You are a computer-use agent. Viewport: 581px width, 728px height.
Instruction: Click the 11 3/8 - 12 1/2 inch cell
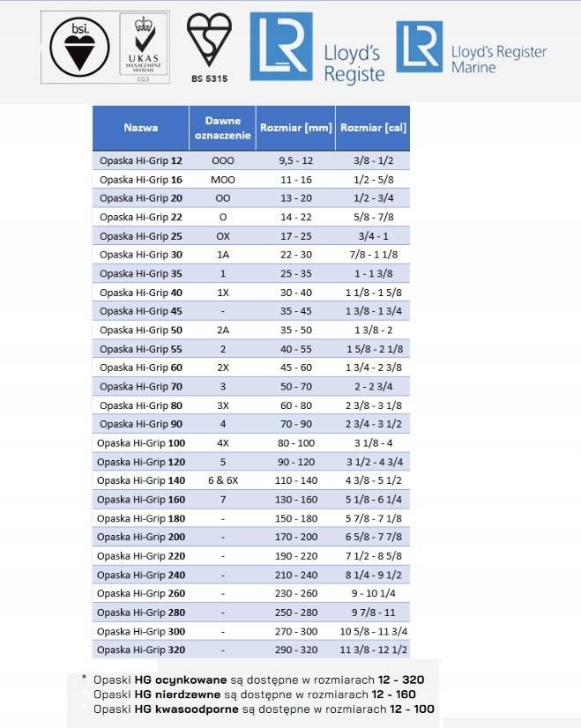tap(372, 650)
